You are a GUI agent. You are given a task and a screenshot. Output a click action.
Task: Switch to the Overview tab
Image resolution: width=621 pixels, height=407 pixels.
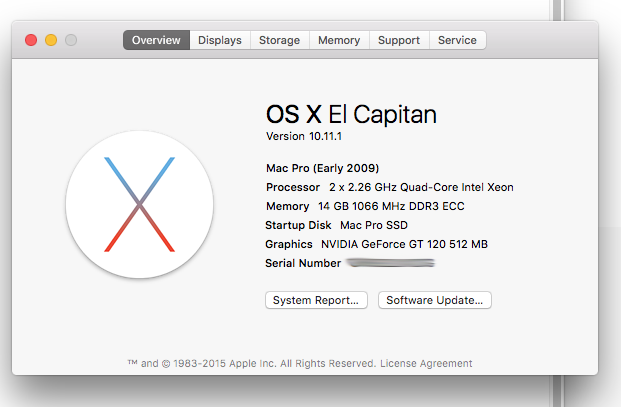click(x=156, y=40)
